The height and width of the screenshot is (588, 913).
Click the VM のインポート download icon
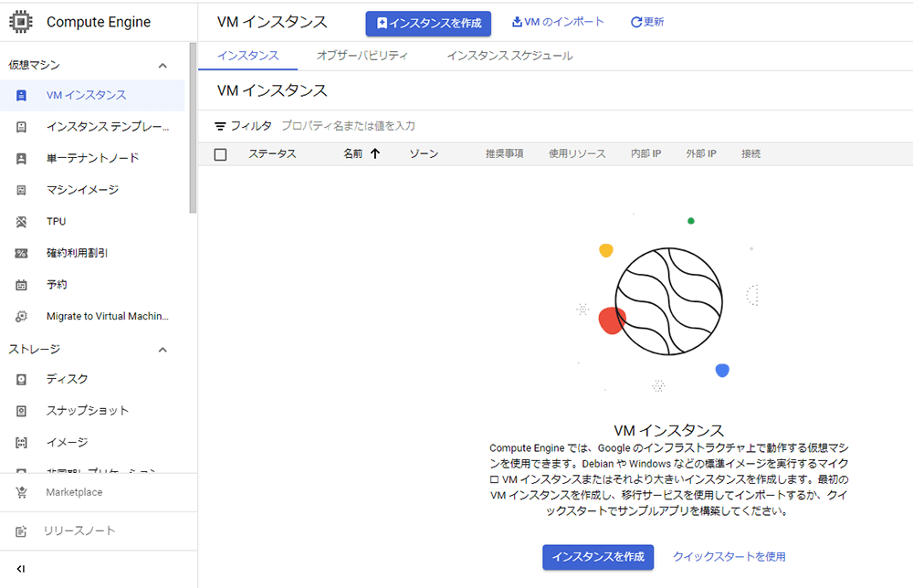click(x=517, y=22)
